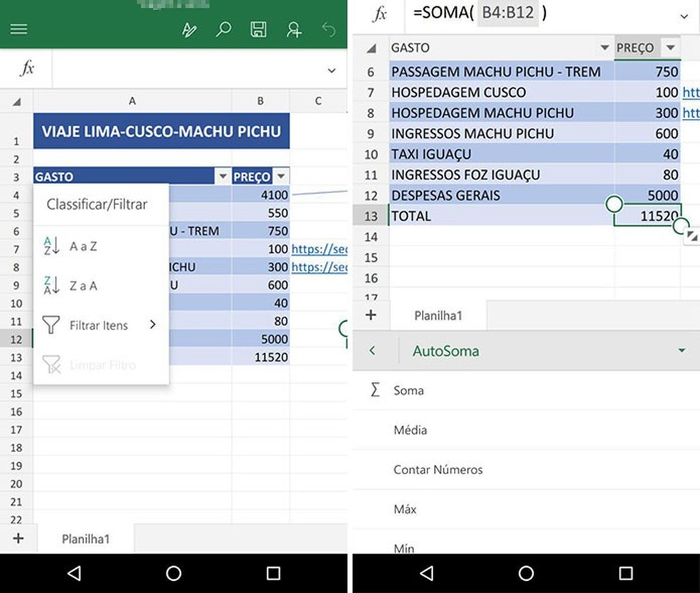
Task: Switch to the Planilha1 sheet tab
Action: click(x=85, y=539)
